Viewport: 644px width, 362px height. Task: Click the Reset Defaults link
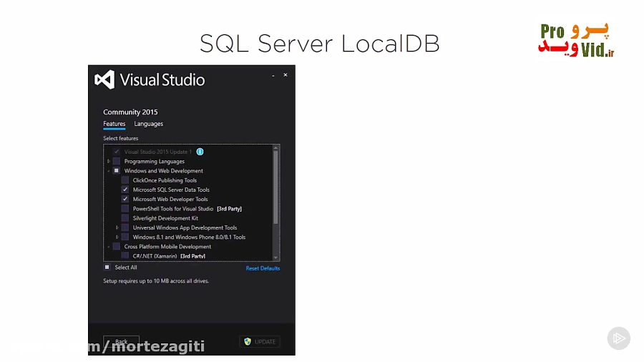(263, 268)
